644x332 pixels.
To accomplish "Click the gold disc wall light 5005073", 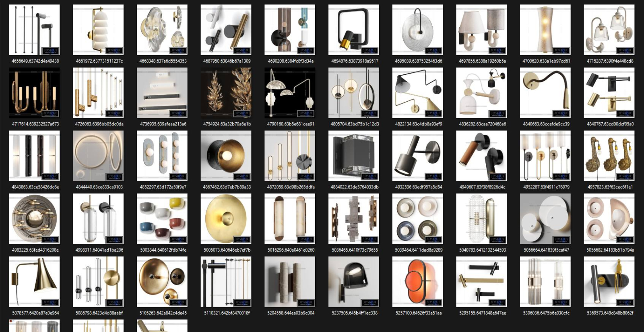I will point(226,219).
